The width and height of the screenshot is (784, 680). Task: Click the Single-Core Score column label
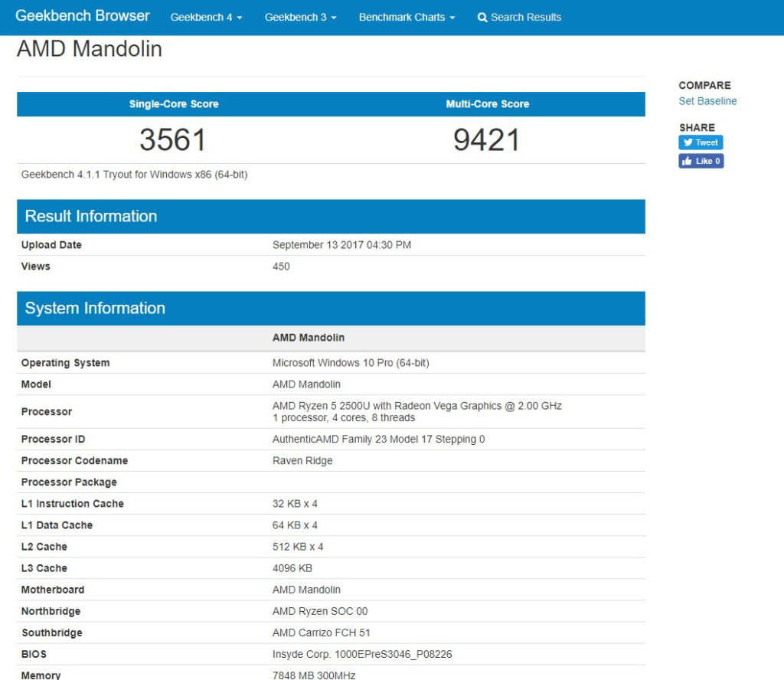click(174, 104)
